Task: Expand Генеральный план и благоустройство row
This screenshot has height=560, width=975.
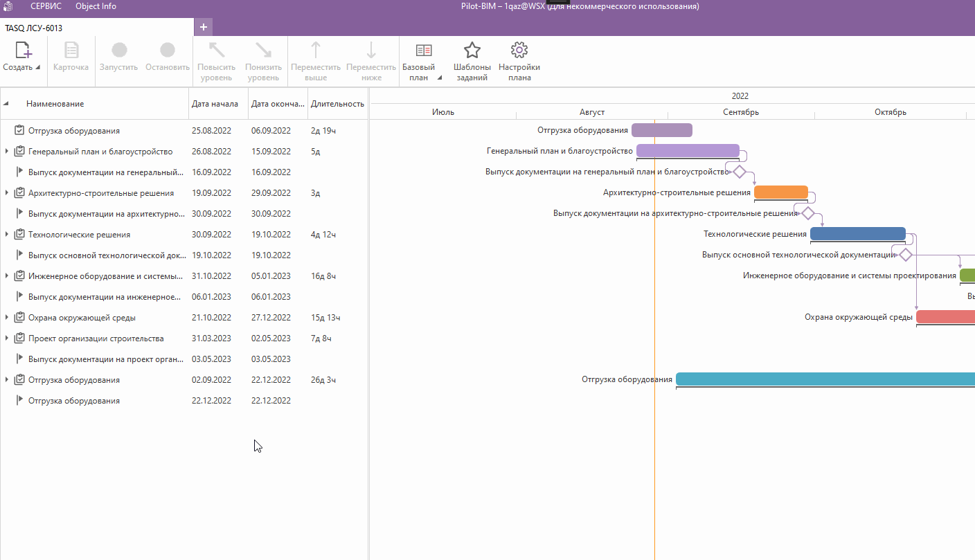Action: pyautogui.click(x=7, y=152)
